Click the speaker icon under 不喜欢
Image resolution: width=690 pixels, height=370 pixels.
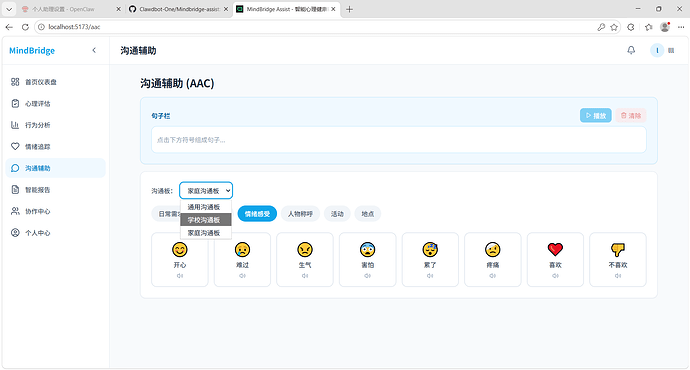(618, 276)
